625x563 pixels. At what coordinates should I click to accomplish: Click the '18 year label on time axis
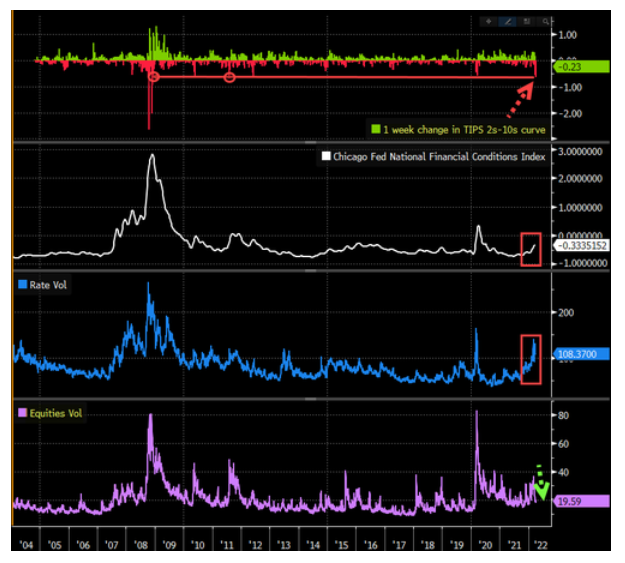click(x=428, y=545)
